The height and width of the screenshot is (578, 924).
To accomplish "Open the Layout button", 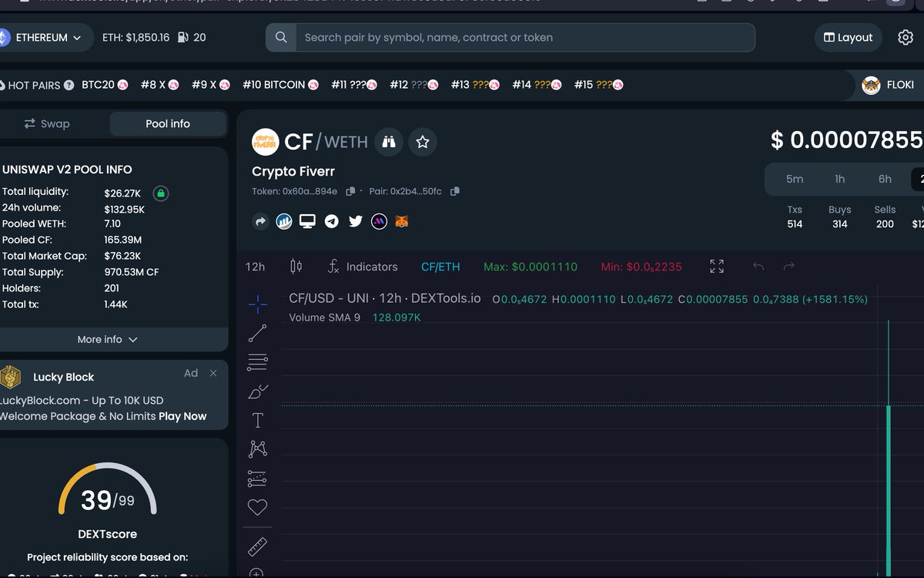I will pyautogui.click(x=848, y=37).
